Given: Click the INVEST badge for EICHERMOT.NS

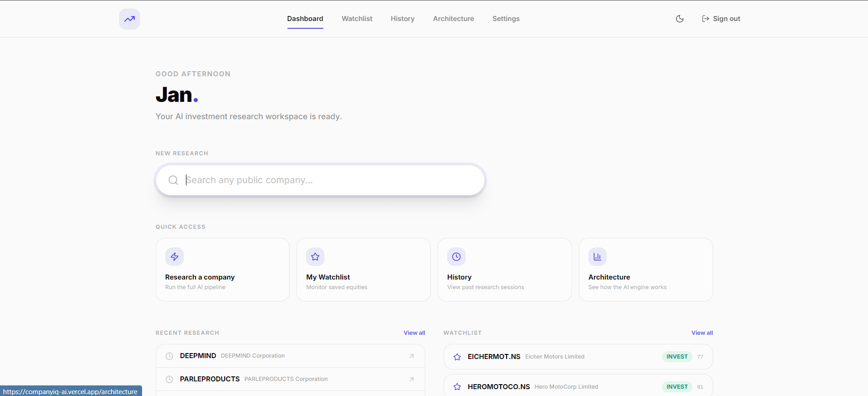Looking at the screenshot, I should [x=677, y=357].
